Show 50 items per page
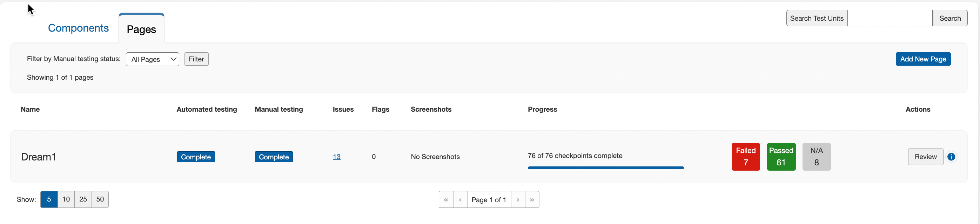980x224 pixels. [100, 199]
